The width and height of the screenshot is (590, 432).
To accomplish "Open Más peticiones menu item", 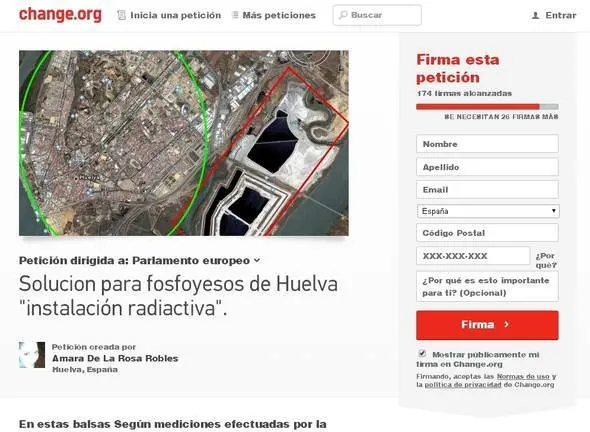I will tap(279, 15).
